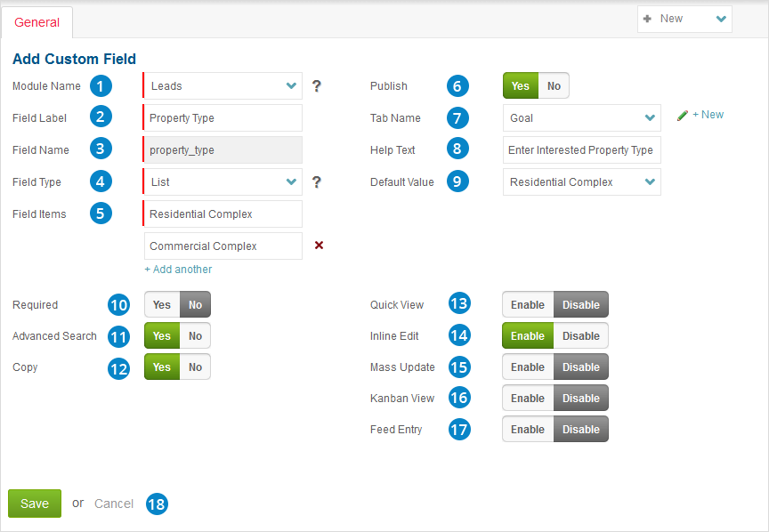Enable Mass Update
Viewport: 769px width, 532px height.
528,367
